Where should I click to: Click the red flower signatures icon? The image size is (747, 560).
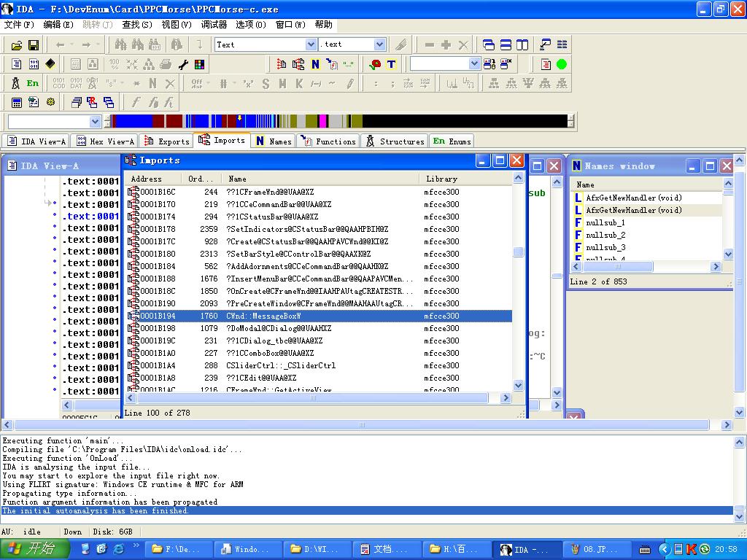375,64
